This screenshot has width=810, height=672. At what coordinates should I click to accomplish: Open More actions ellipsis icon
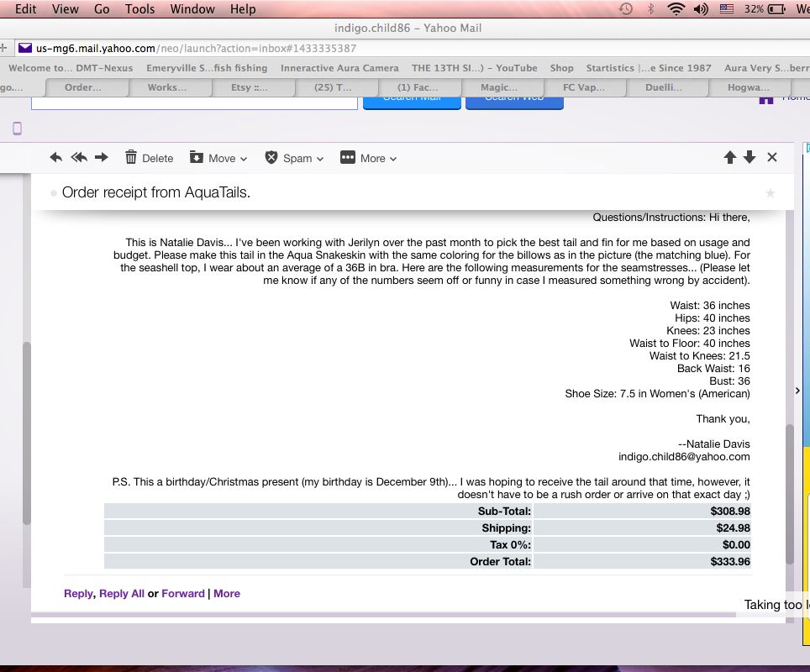coord(348,157)
